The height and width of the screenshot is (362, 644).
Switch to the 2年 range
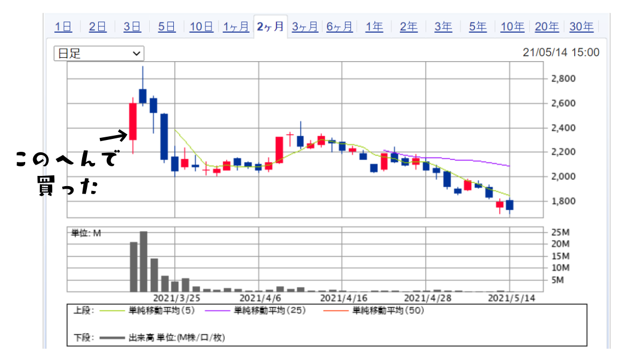click(408, 26)
